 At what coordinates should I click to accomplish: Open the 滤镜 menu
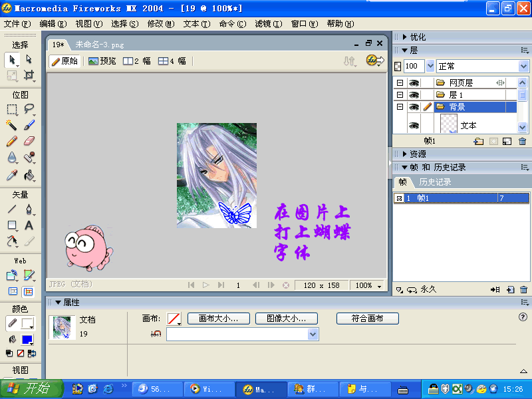[269, 24]
